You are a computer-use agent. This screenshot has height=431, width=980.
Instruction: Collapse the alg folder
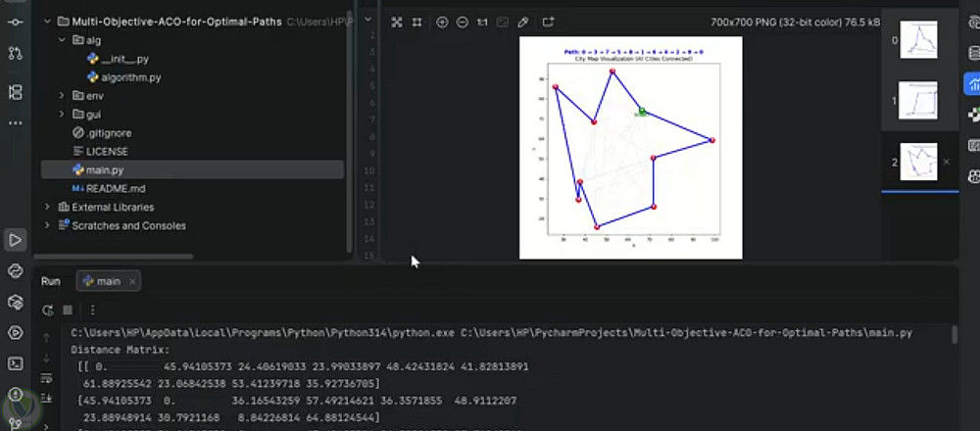pos(61,40)
